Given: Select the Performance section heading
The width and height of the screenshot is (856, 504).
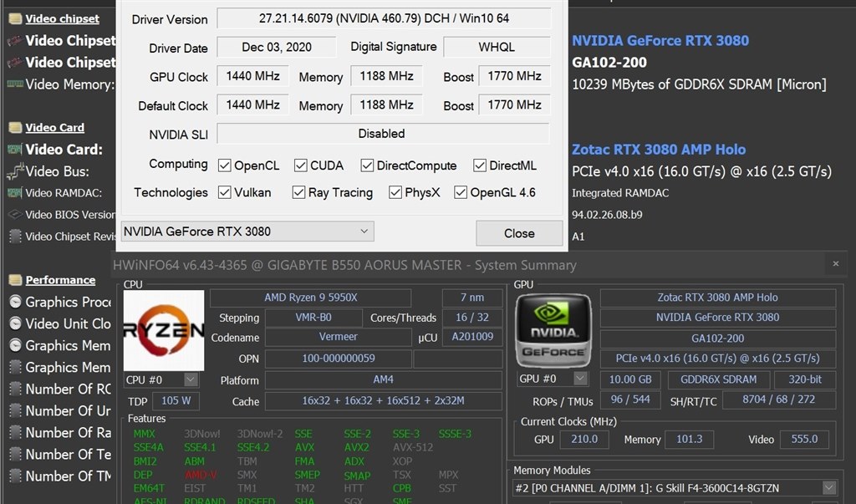Looking at the screenshot, I should coord(60,280).
